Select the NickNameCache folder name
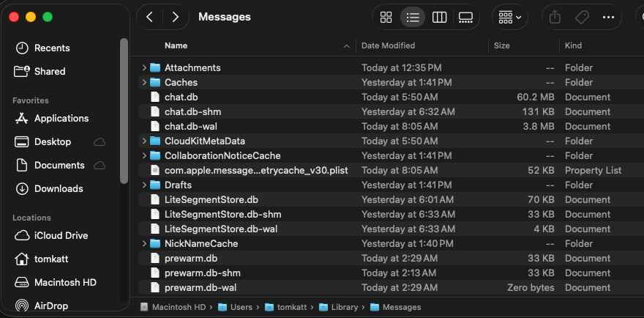 click(201, 244)
